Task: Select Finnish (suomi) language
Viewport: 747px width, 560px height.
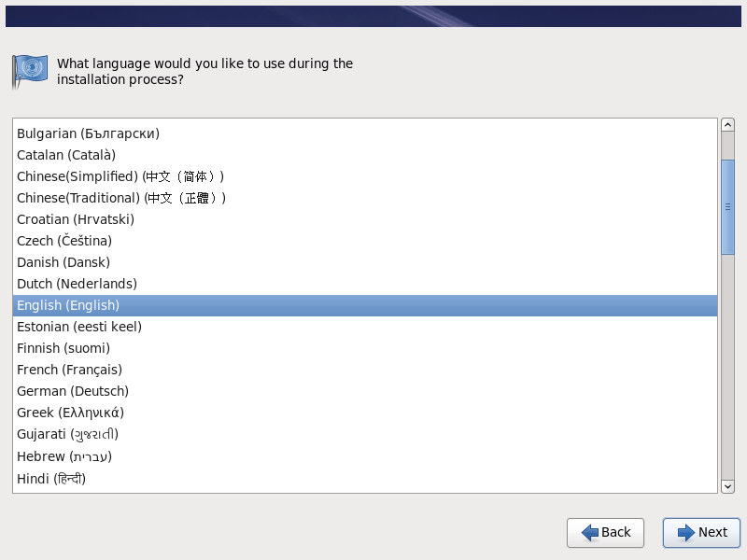Action: pos(63,348)
